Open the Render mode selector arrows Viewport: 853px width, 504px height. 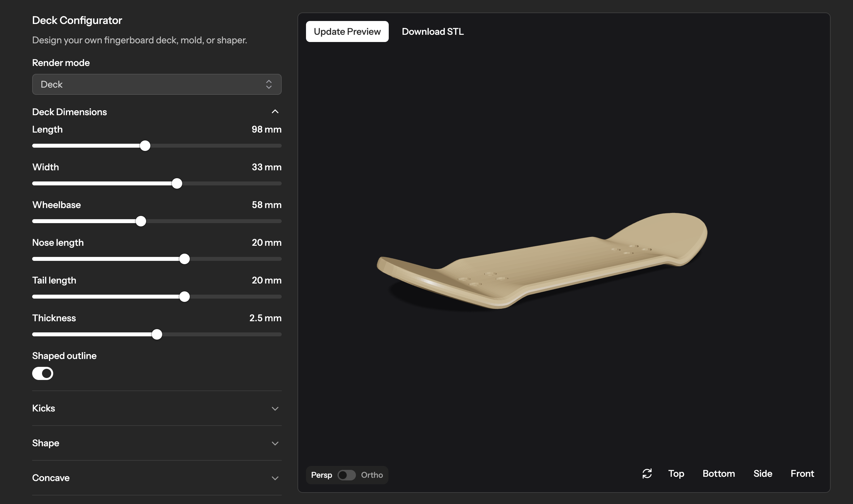click(x=268, y=84)
